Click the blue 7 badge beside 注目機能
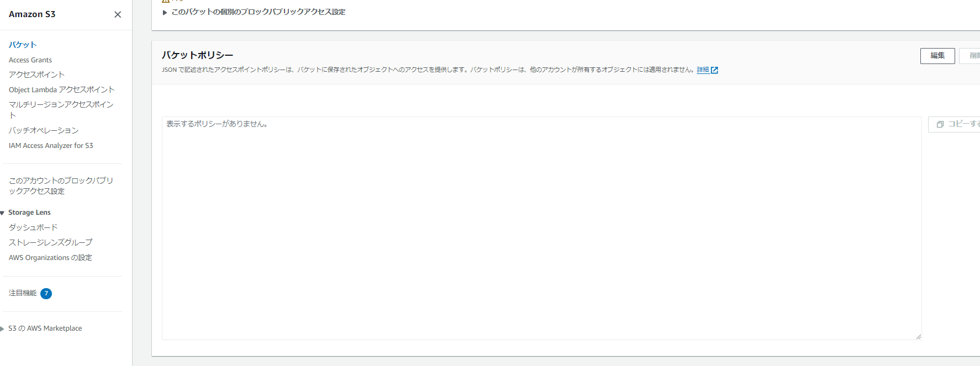The height and width of the screenshot is (366, 980). tap(46, 294)
